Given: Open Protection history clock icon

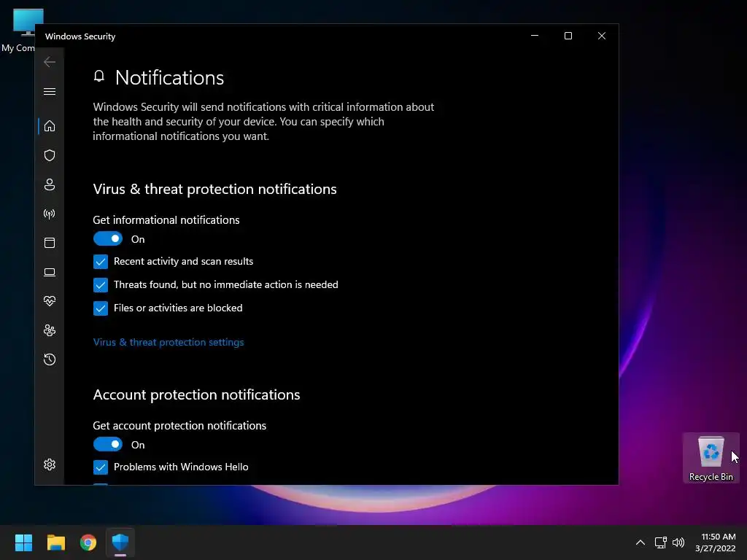Looking at the screenshot, I should pos(50,359).
